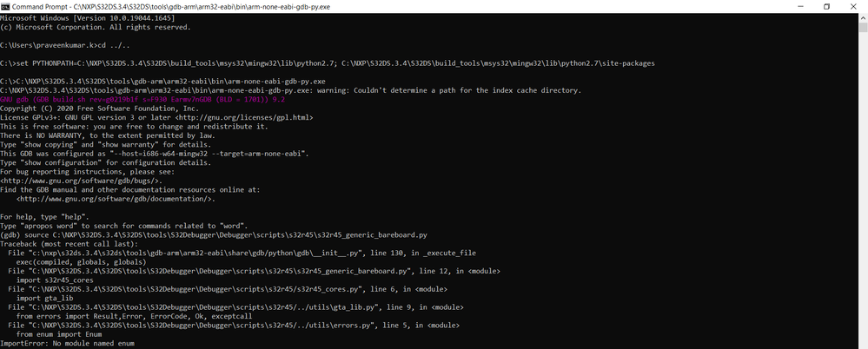Restore down the Command Prompt window
868x349 pixels.
click(826, 6)
